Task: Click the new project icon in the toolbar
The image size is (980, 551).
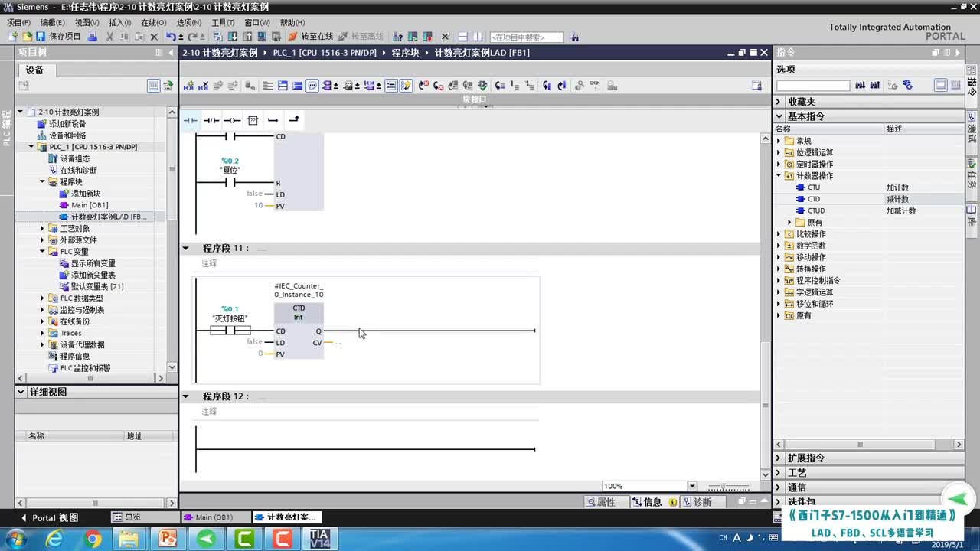Action: 13,37
